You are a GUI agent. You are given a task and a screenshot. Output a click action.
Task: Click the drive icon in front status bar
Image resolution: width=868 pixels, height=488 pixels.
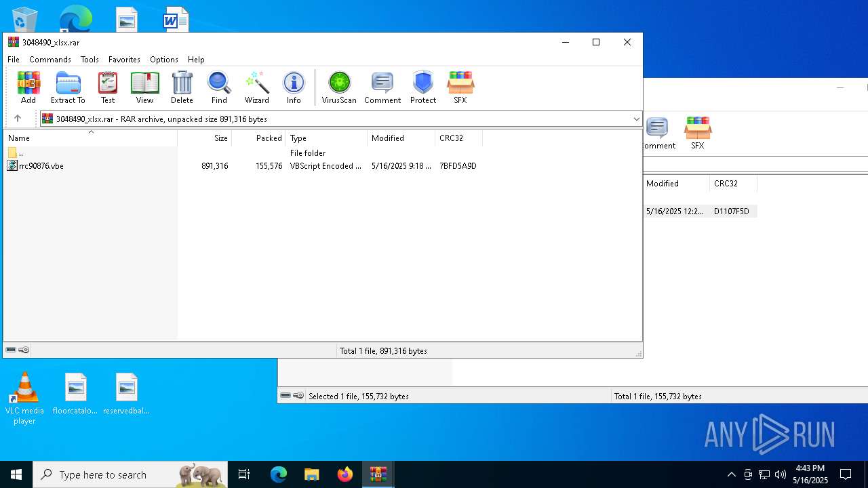coord(11,350)
